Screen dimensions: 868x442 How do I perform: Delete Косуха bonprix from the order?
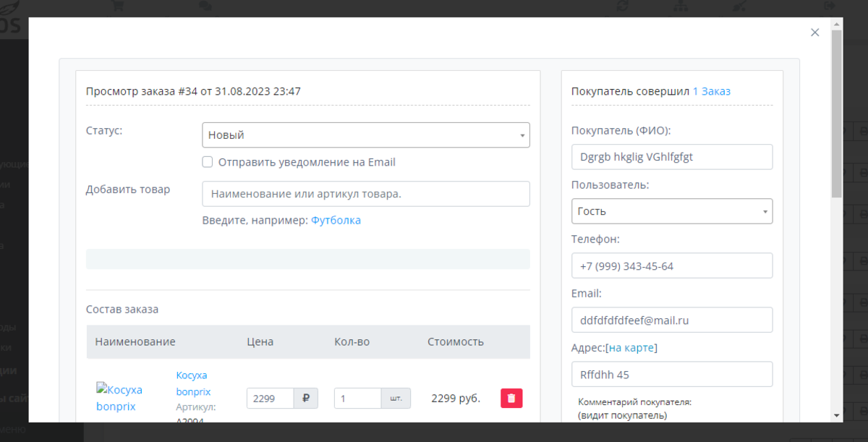[511, 398]
